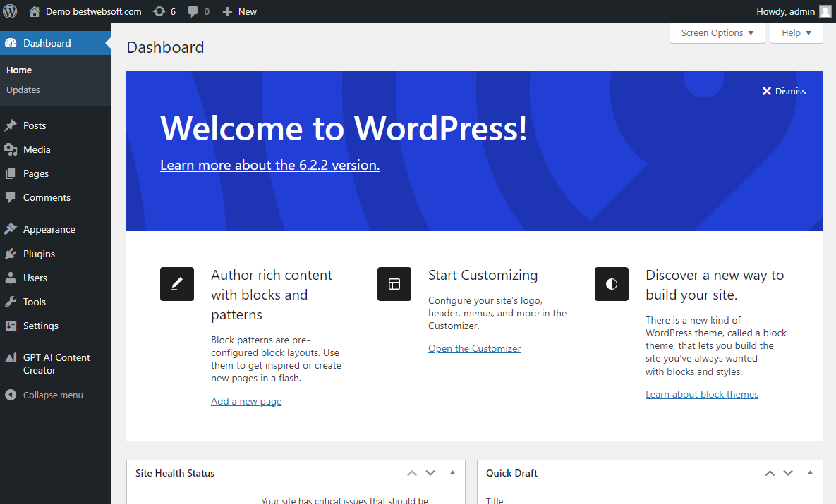Click the Dashboard gauge icon in sidebar
Viewport: 836px width, 504px height.
(11, 43)
